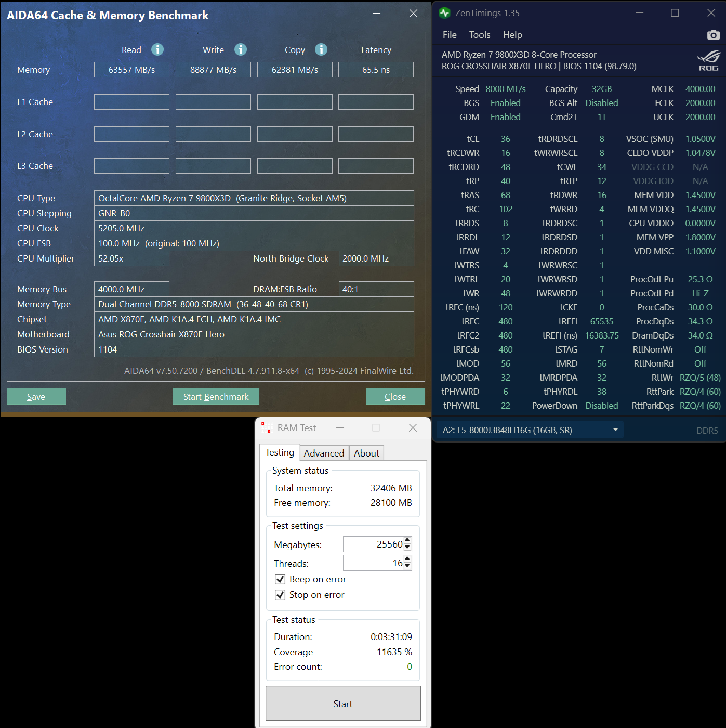This screenshot has width=726, height=728.
Task: Minimize the AIDA64 benchmark window
Action: 377,14
